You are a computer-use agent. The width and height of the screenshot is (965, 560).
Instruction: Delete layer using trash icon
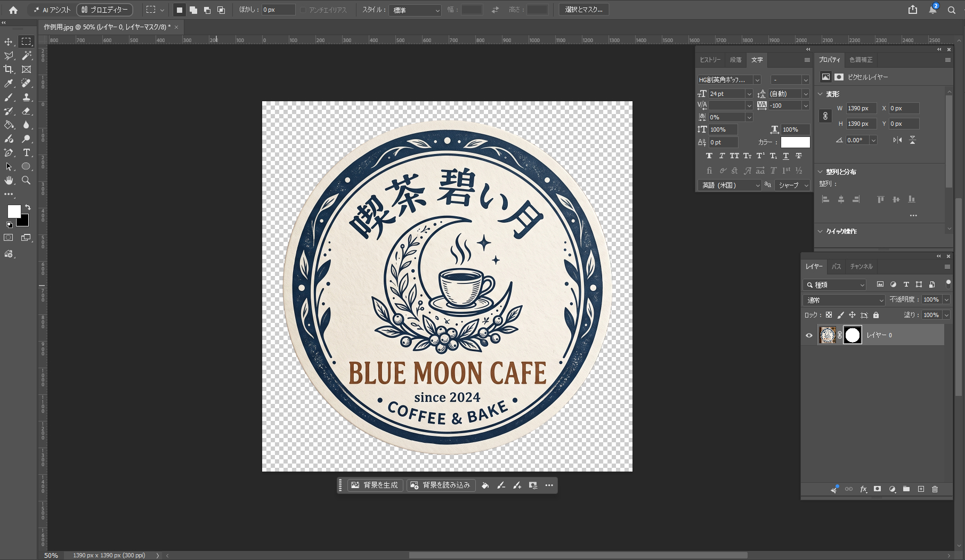click(x=935, y=489)
